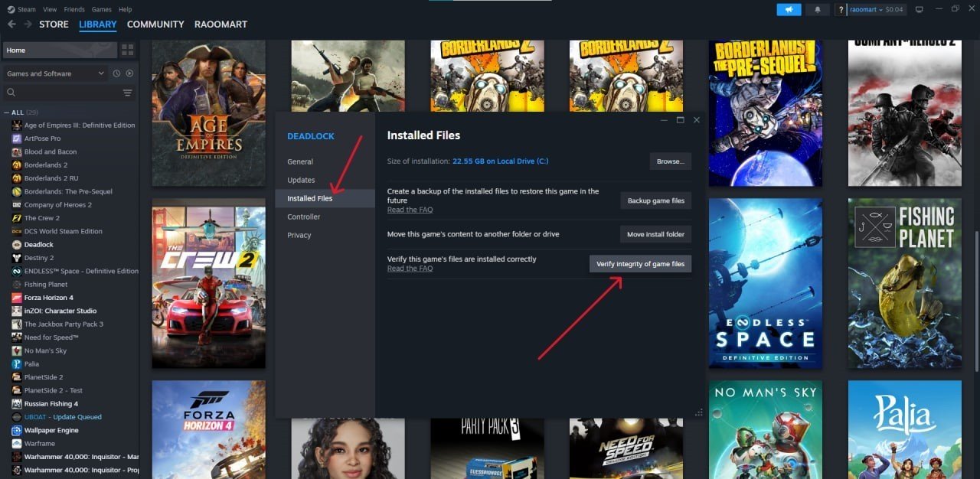Open the Palia cover thumbnail
Viewport: 980px width, 479px height.
pos(904,430)
